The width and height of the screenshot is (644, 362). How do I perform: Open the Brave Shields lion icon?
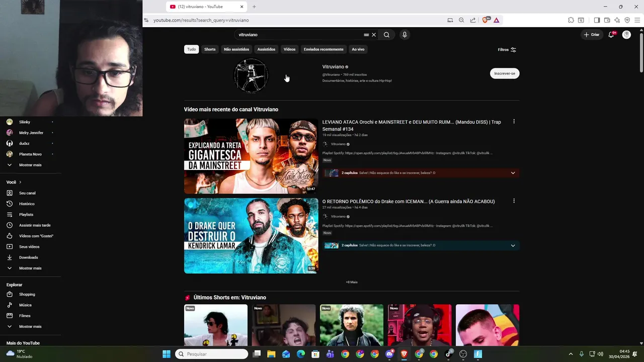click(x=485, y=20)
